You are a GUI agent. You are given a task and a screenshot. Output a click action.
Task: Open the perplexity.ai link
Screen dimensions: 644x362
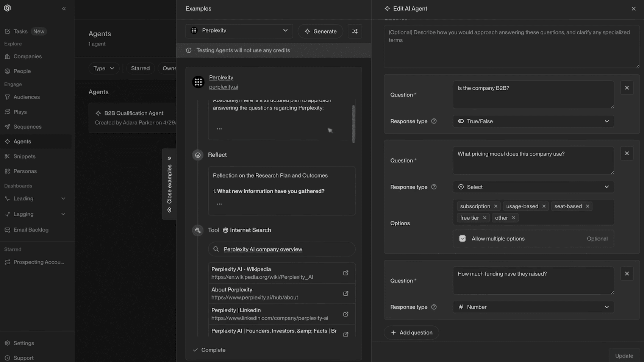click(224, 87)
